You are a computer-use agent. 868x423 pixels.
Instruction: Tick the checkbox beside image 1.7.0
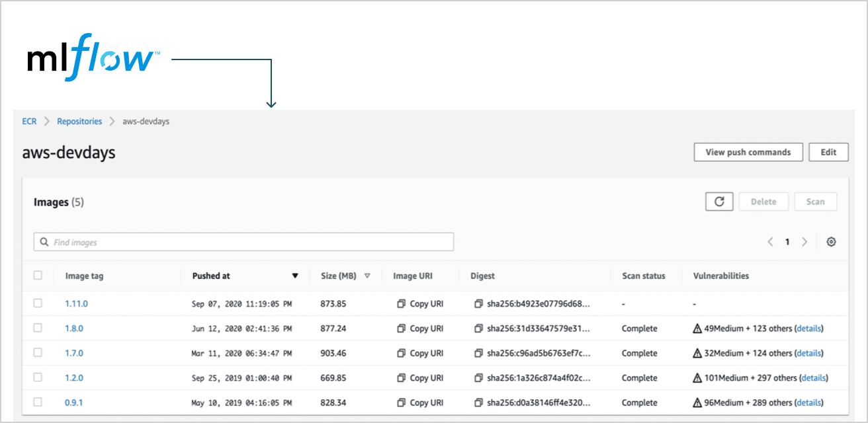[x=38, y=353]
